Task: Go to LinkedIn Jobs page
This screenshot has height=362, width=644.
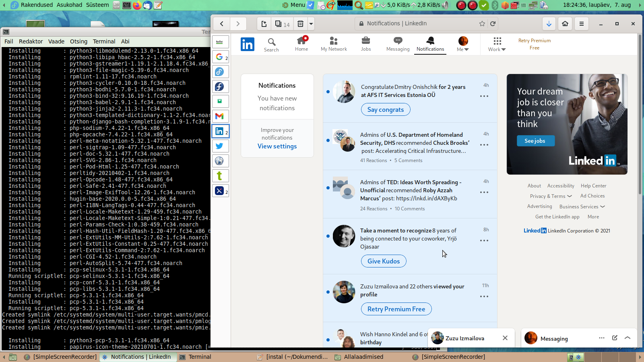Action: (365, 44)
